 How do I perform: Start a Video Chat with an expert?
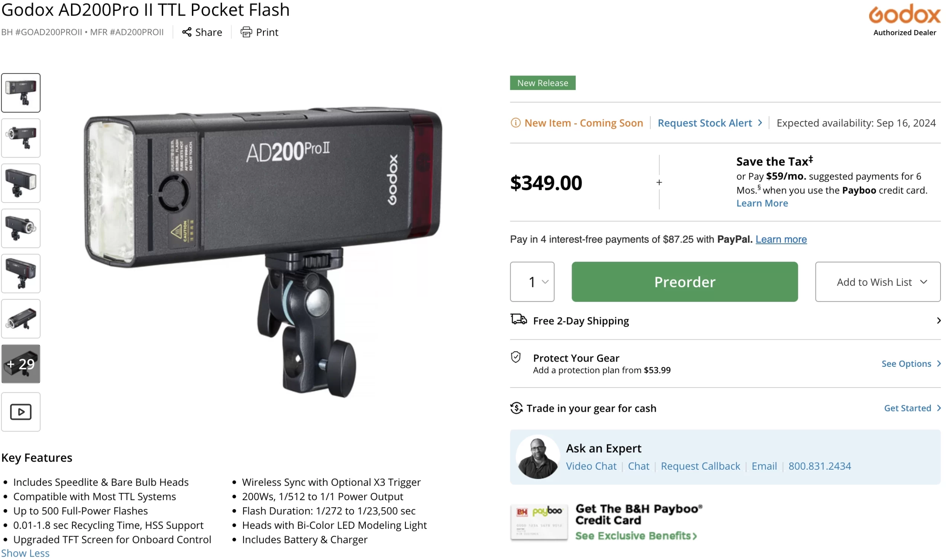tap(591, 466)
